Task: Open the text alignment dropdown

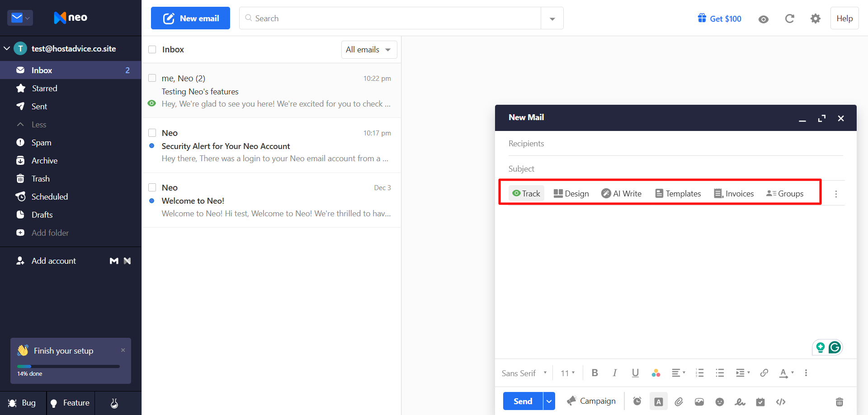Action: (678, 373)
